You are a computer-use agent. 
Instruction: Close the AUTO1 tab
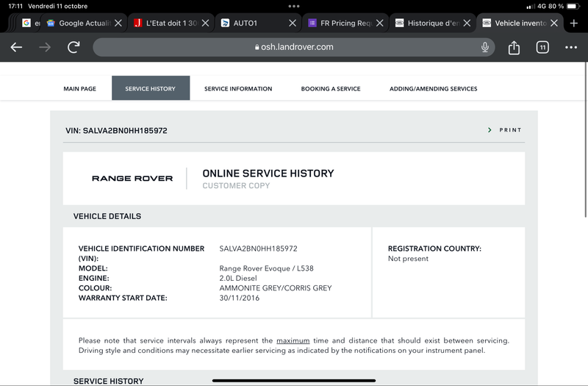pyautogui.click(x=293, y=24)
